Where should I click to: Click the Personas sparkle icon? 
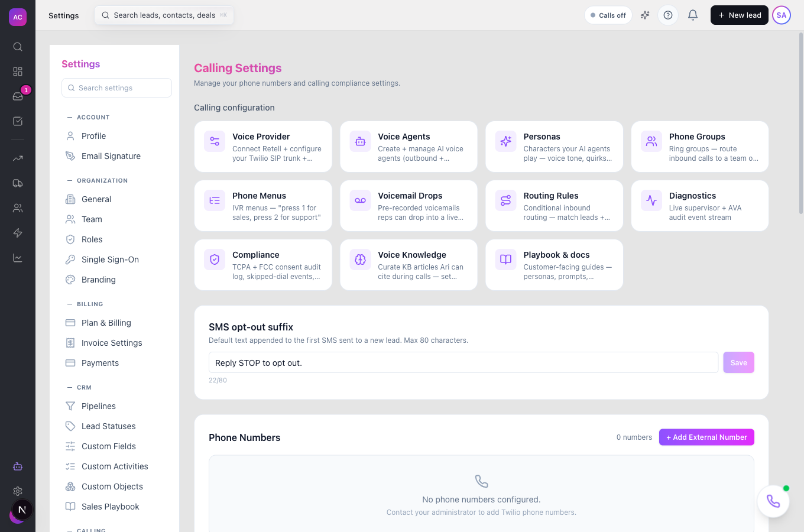[505, 141]
